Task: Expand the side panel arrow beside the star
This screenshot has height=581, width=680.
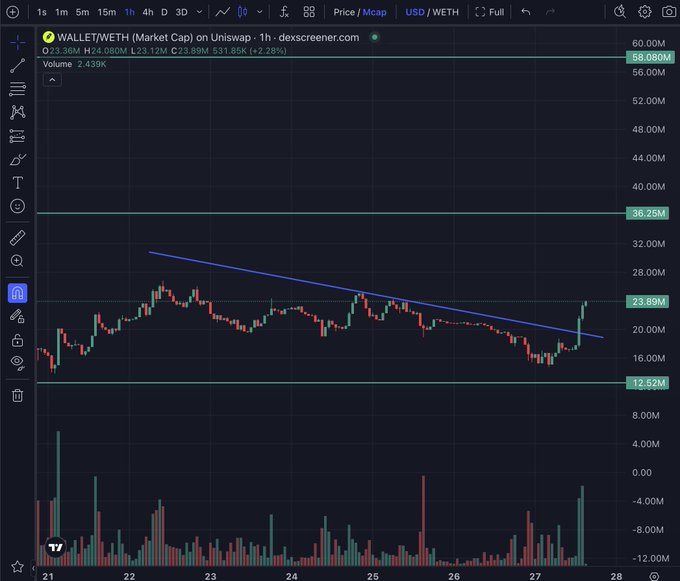Action: pyautogui.click(x=33, y=568)
